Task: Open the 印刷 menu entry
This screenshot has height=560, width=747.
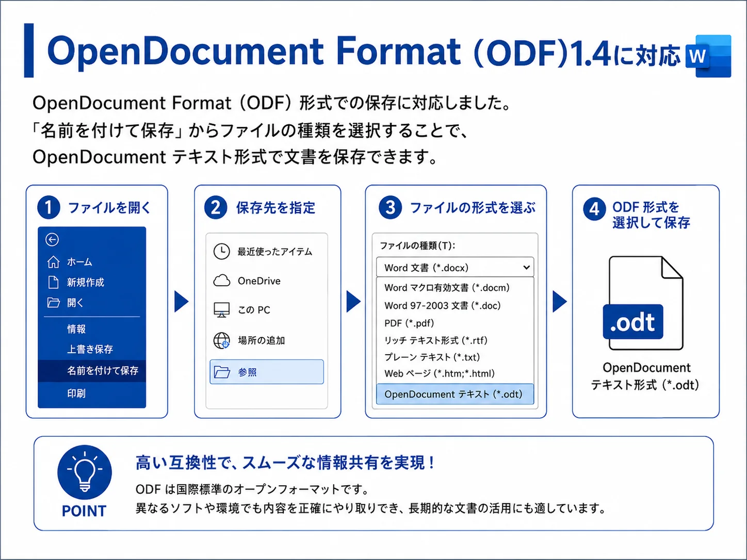Action: point(76,393)
